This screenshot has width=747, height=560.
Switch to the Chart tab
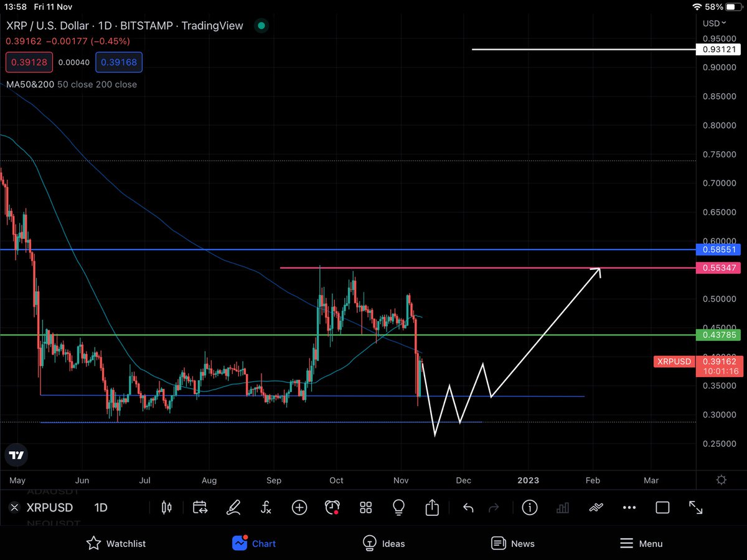point(254,543)
